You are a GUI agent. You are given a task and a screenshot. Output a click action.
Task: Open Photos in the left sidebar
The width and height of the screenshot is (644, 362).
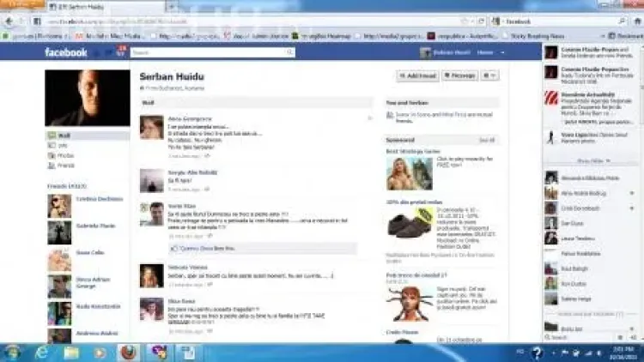65,155
